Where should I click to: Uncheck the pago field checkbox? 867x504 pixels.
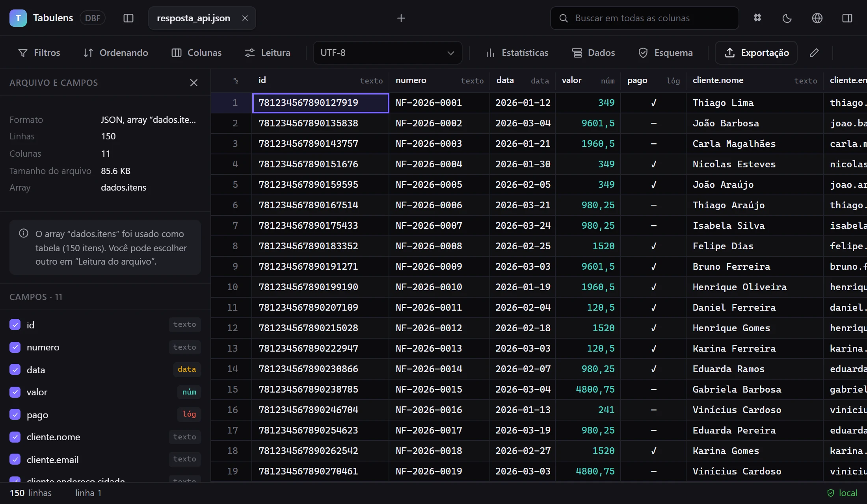click(x=15, y=415)
